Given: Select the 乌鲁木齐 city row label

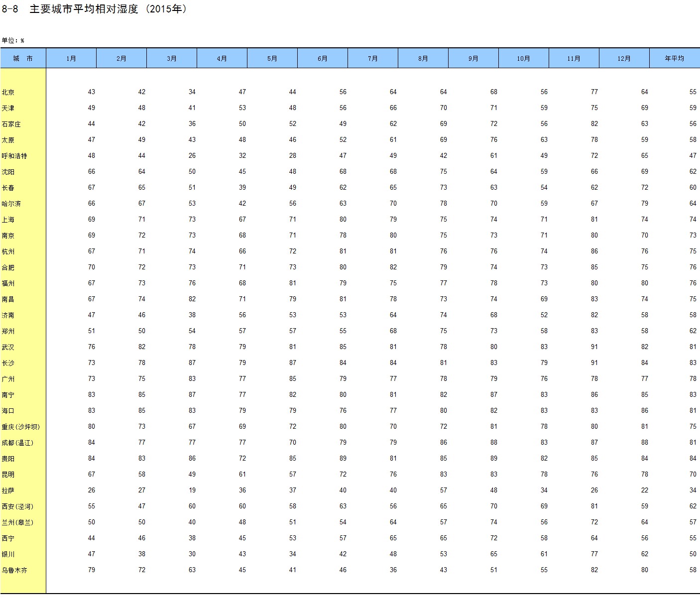Looking at the screenshot, I should 14,570.
